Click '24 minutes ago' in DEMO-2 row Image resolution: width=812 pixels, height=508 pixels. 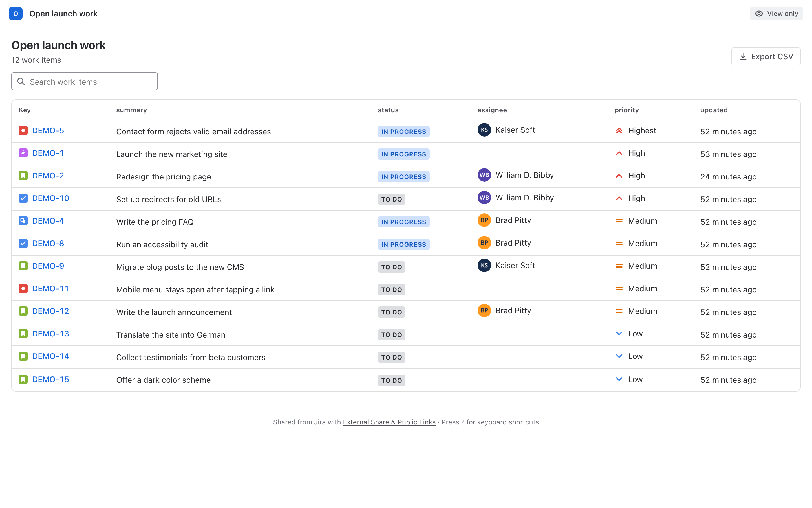[728, 177]
